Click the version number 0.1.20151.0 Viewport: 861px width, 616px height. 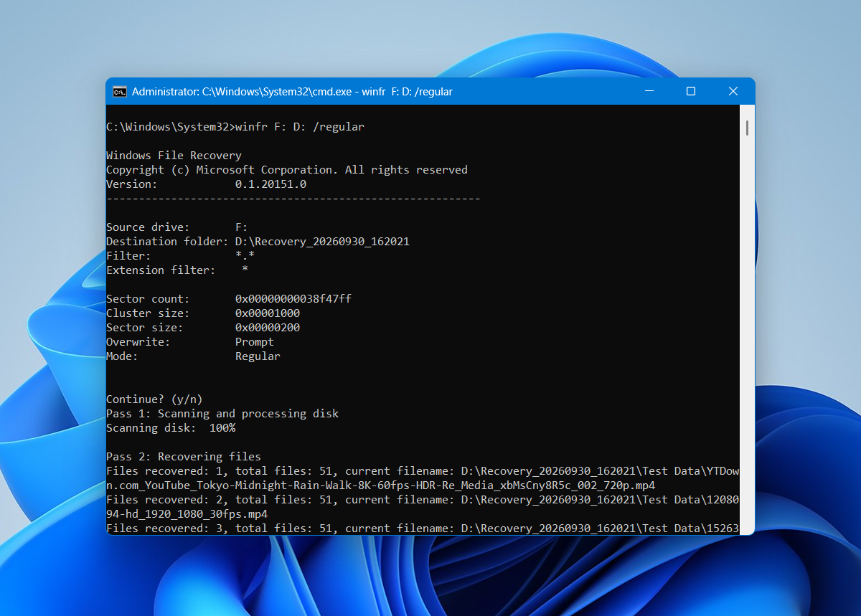click(x=270, y=184)
